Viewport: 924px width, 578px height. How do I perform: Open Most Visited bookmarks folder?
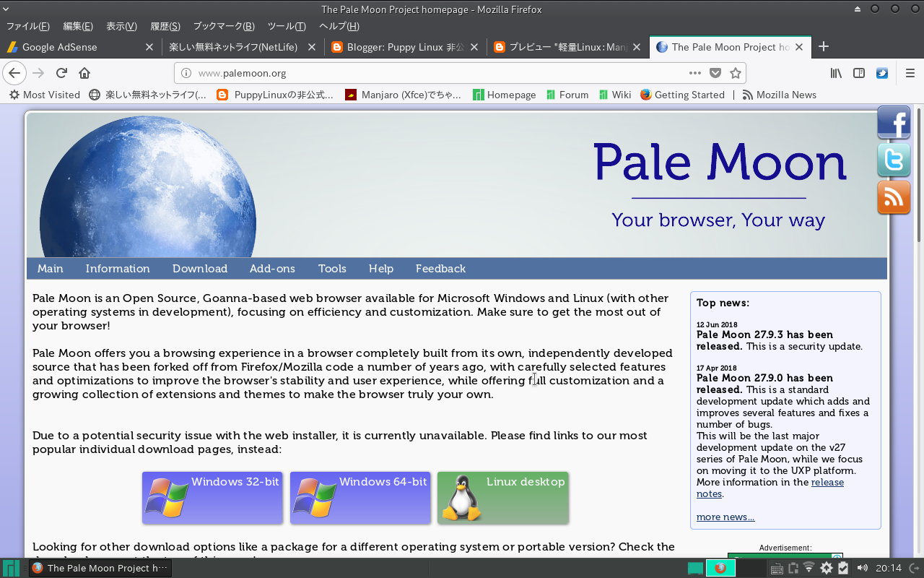pyautogui.click(x=44, y=95)
